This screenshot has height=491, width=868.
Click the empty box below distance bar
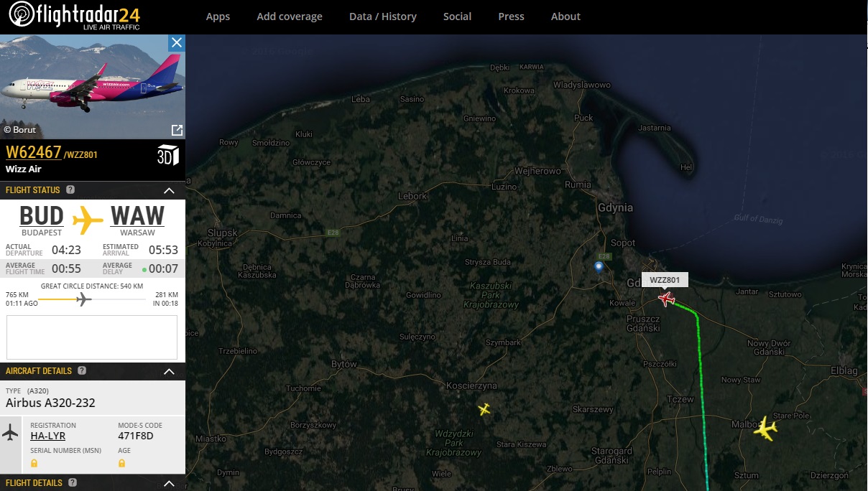click(92, 337)
